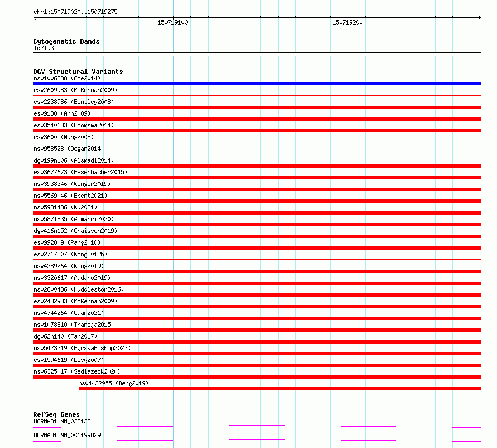Click the red bar under esv9188 (Ahn2009)
This screenshot has height=448, width=497.
tap(257, 119)
